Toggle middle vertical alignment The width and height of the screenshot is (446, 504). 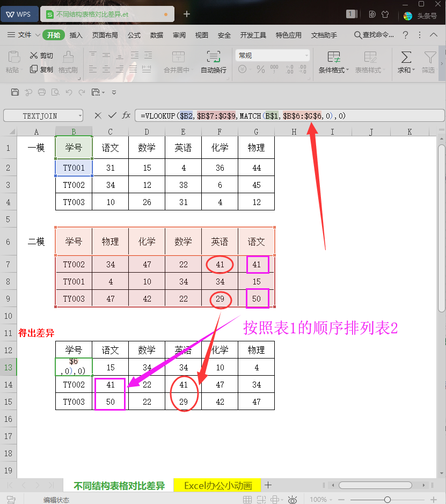click(x=106, y=55)
